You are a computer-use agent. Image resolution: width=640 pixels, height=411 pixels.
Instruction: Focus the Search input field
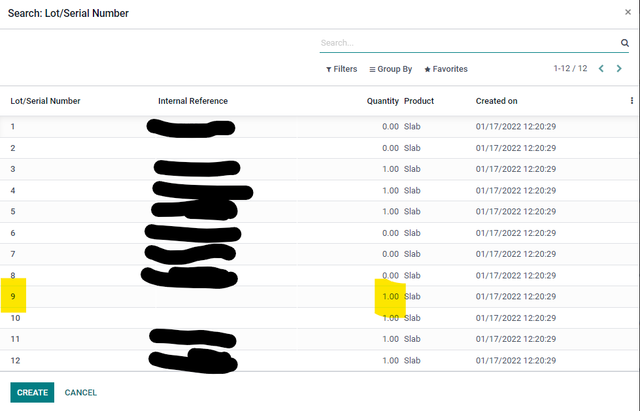click(469, 43)
